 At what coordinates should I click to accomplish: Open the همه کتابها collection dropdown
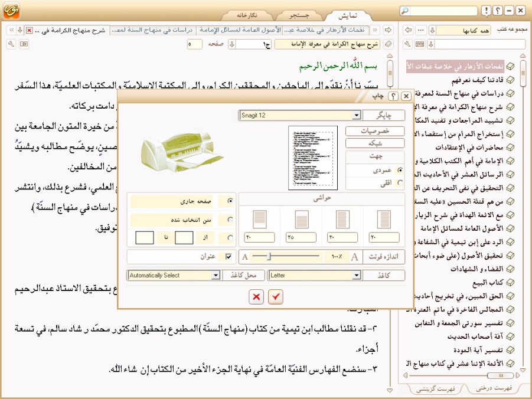tap(433, 30)
